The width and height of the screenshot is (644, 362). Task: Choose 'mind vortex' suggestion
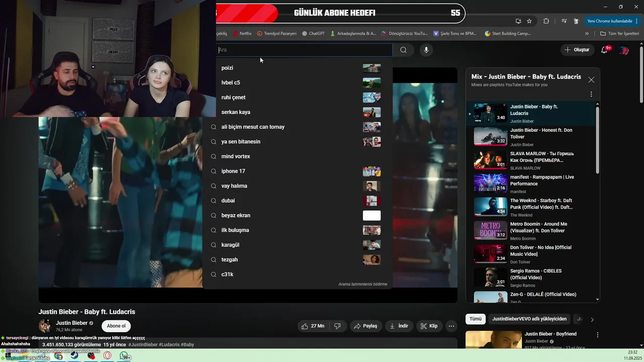pyautogui.click(x=297, y=156)
